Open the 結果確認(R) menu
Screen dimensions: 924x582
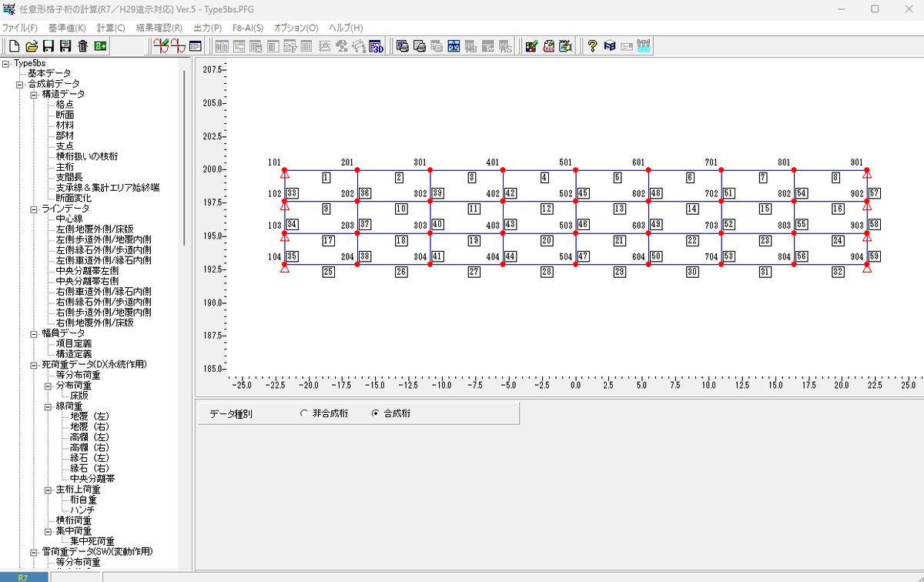click(x=159, y=28)
